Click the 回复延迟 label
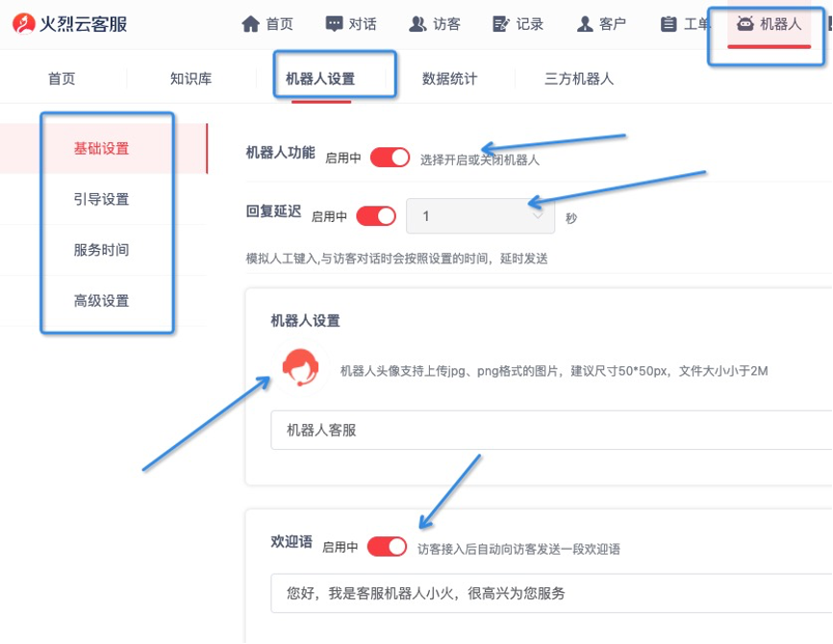The width and height of the screenshot is (833, 644). (x=273, y=211)
